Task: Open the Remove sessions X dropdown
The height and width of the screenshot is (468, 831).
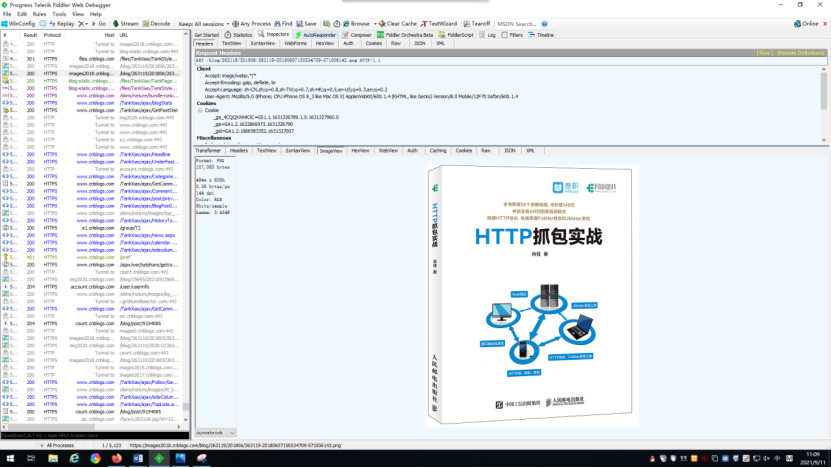Action: coord(83,24)
